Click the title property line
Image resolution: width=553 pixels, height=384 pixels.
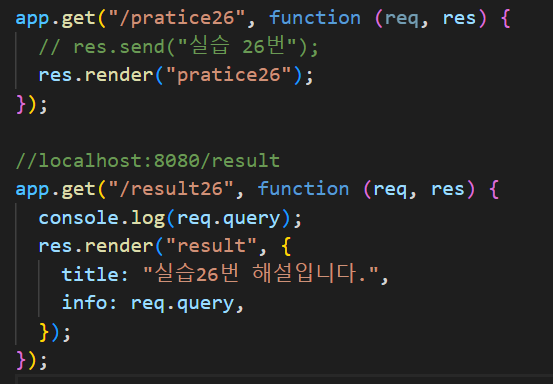tap(225, 274)
